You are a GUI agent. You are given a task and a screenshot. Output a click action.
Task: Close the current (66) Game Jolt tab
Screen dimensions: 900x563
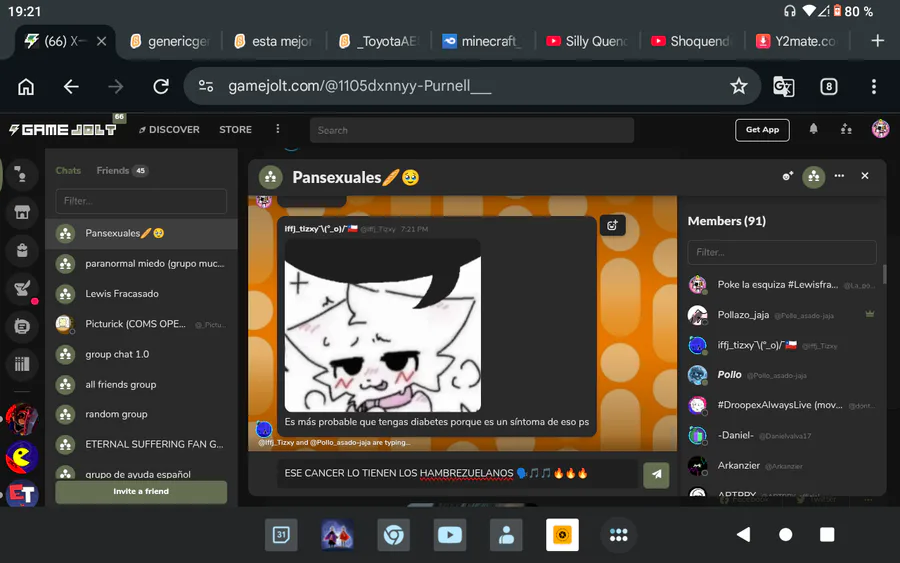coord(102,41)
